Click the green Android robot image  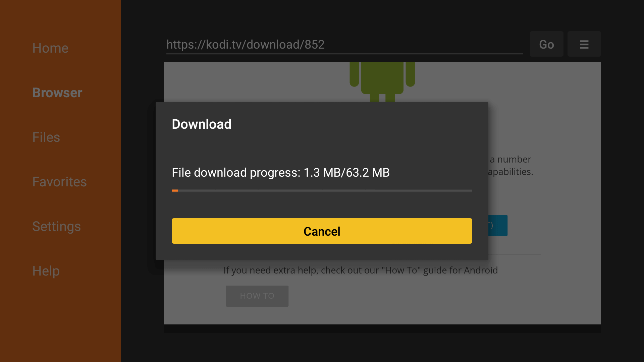[382, 82]
